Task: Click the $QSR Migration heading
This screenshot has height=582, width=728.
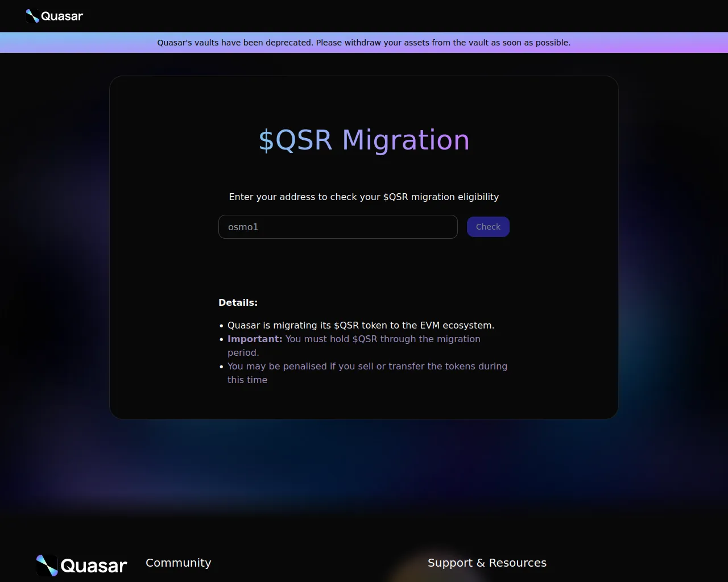Action: [x=364, y=140]
